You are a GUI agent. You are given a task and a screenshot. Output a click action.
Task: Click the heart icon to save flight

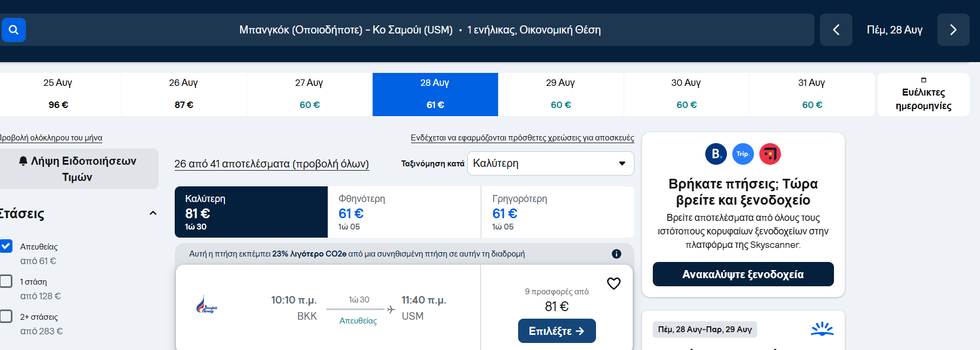tap(613, 283)
